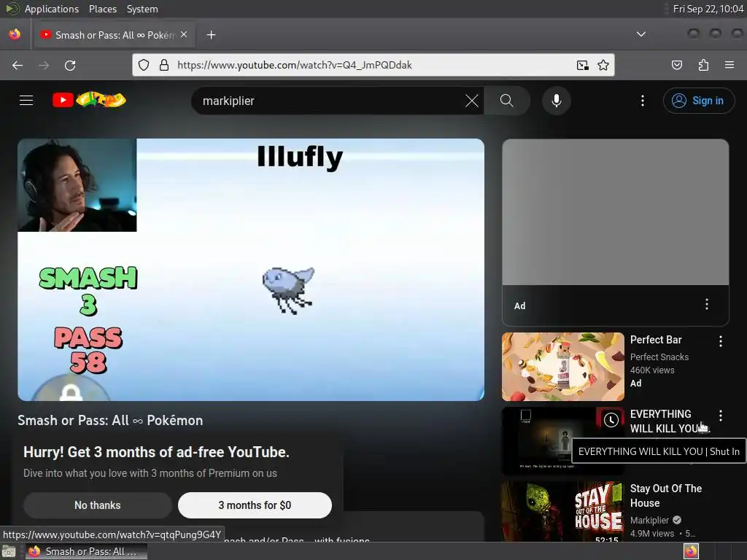This screenshot has height=560, width=747.
Task: Click the Perfect Snacks channel name
Action: click(x=659, y=357)
